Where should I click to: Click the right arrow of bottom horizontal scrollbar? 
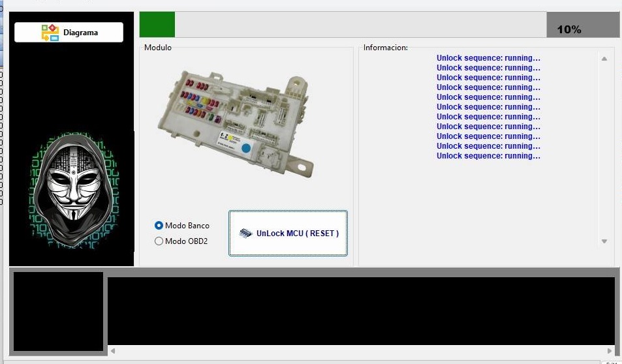[610, 351]
